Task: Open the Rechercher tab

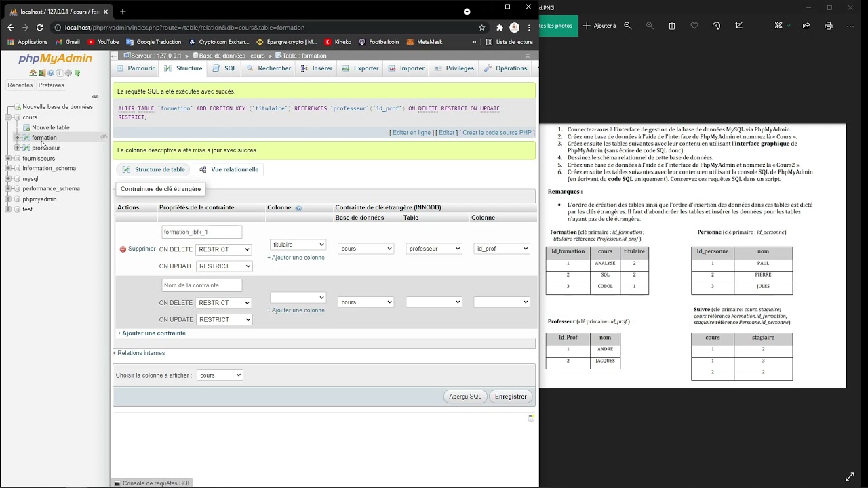Action: tap(269, 68)
